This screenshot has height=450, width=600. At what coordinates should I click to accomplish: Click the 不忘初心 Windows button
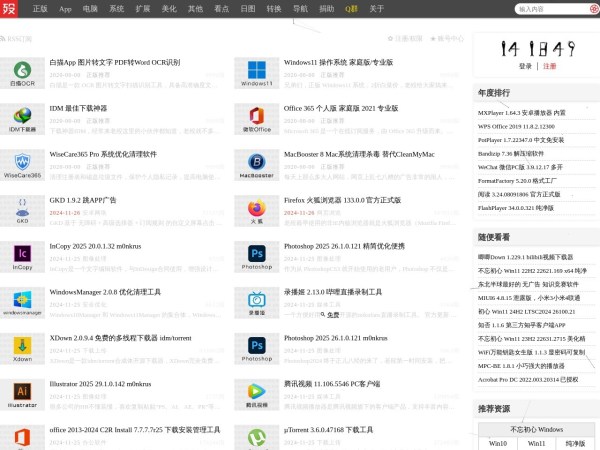click(535, 428)
